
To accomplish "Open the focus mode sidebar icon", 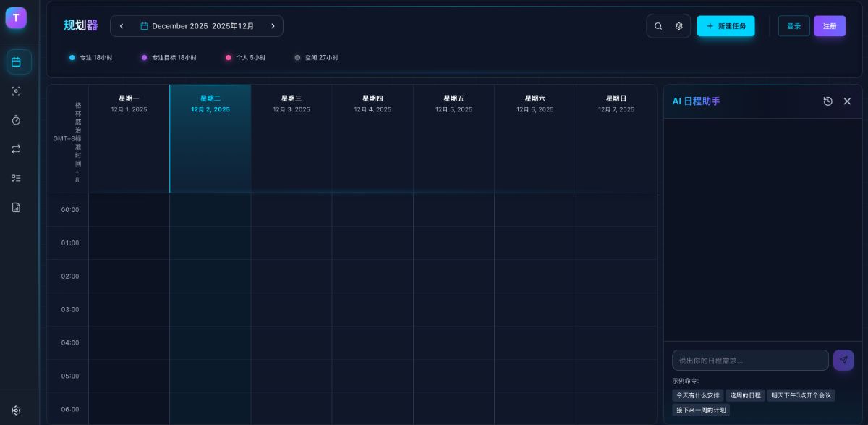I will pyautogui.click(x=16, y=91).
